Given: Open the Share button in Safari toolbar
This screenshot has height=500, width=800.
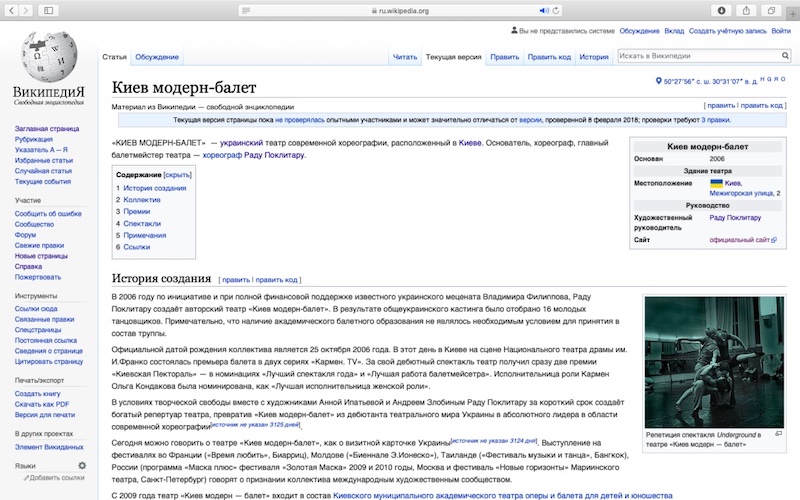Looking at the screenshot, I should point(746,10).
